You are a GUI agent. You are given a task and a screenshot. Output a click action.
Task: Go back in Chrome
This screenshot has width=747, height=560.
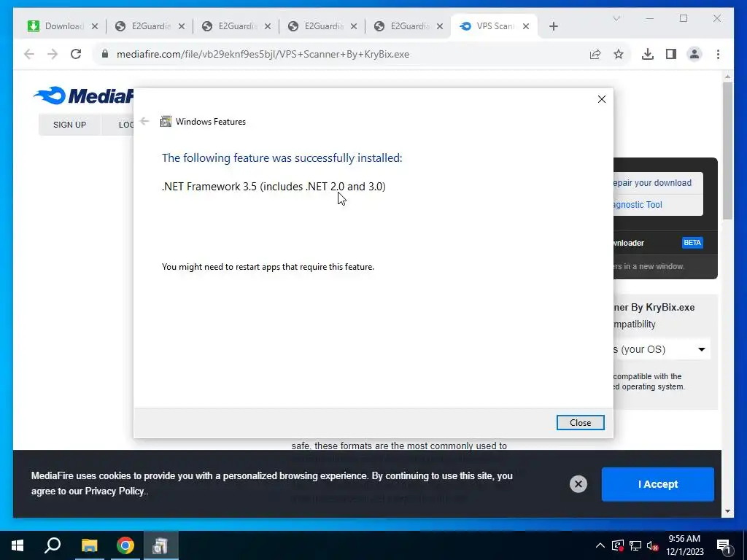[29, 54]
